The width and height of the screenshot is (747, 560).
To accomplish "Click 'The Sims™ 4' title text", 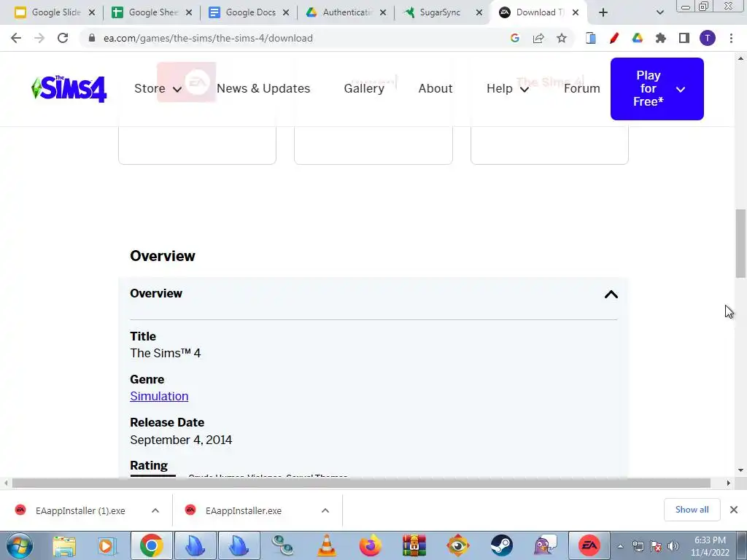I will (x=166, y=354).
